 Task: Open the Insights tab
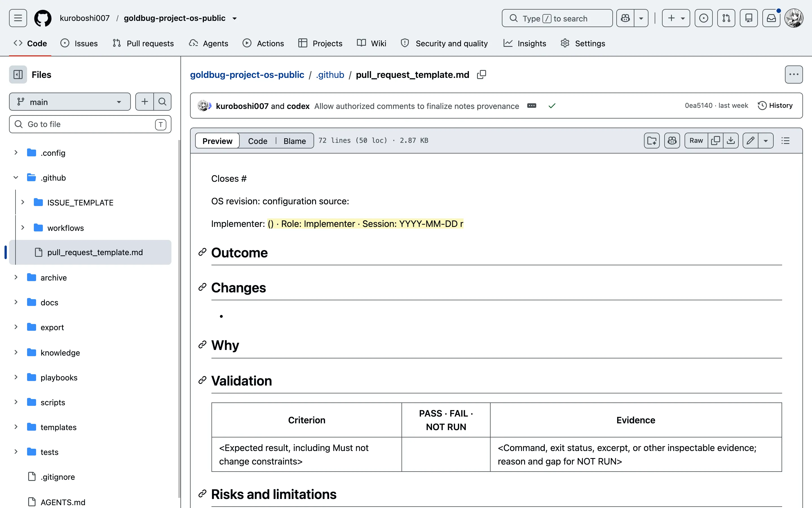coord(525,43)
